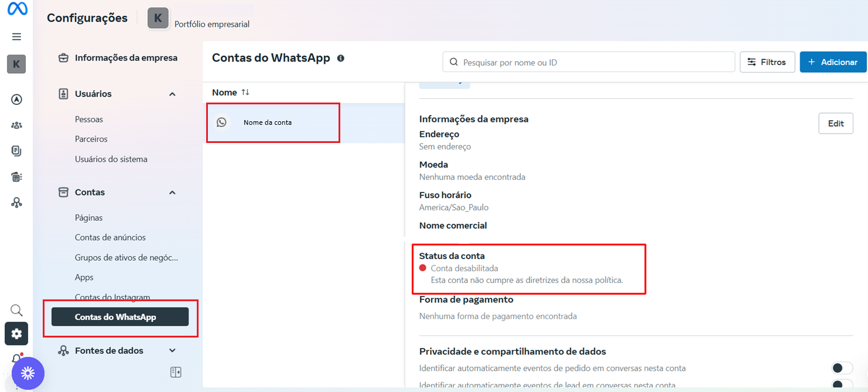Collapse the Usuários section
The width and height of the screenshot is (868, 392).
pos(172,93)
